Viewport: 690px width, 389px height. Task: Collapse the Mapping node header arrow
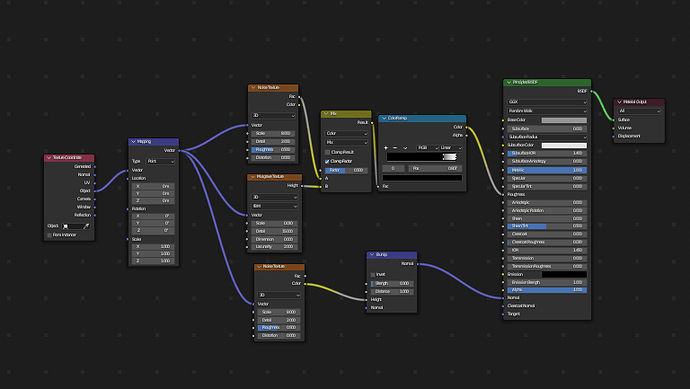[x=133, y=142]
